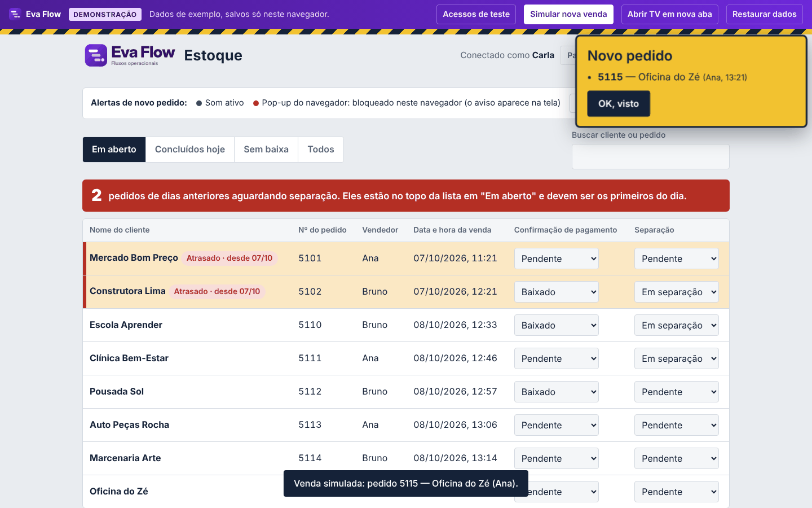
Task: Click column header Confirmação de pagamento
Action: point(566,230)
